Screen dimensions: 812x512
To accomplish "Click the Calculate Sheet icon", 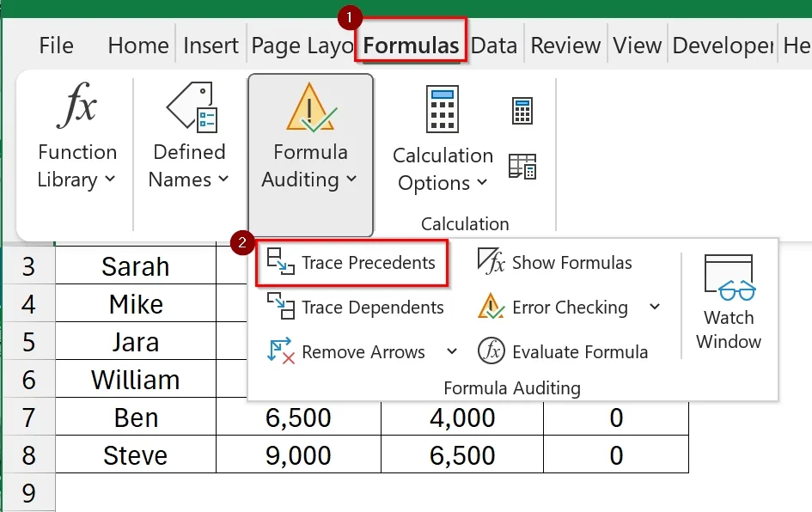I will [x=522, y=167].
